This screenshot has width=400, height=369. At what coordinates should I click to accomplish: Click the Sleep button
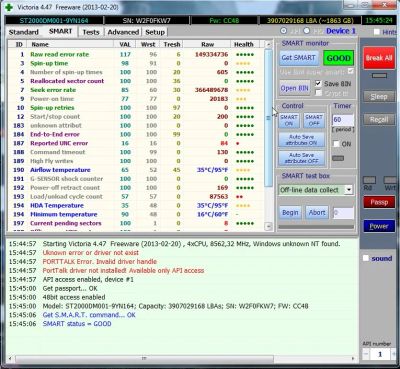click(379, 97)
